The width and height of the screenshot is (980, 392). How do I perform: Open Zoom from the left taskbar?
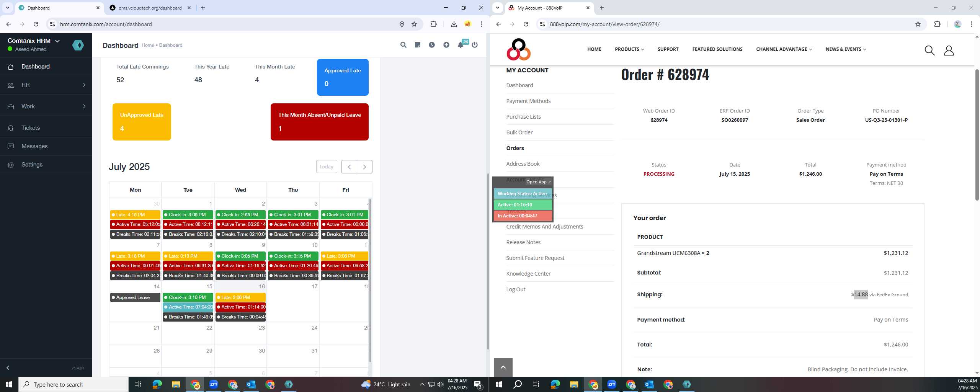[x=214, y=384]
